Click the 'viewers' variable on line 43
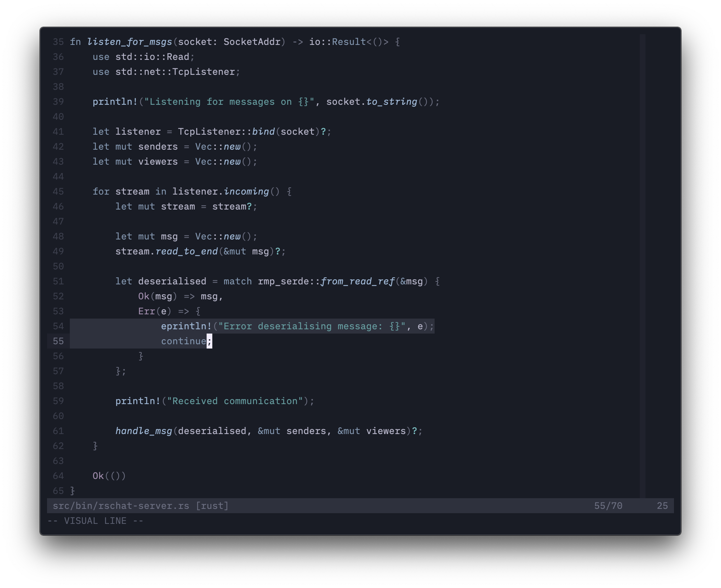 coord(158,162)
